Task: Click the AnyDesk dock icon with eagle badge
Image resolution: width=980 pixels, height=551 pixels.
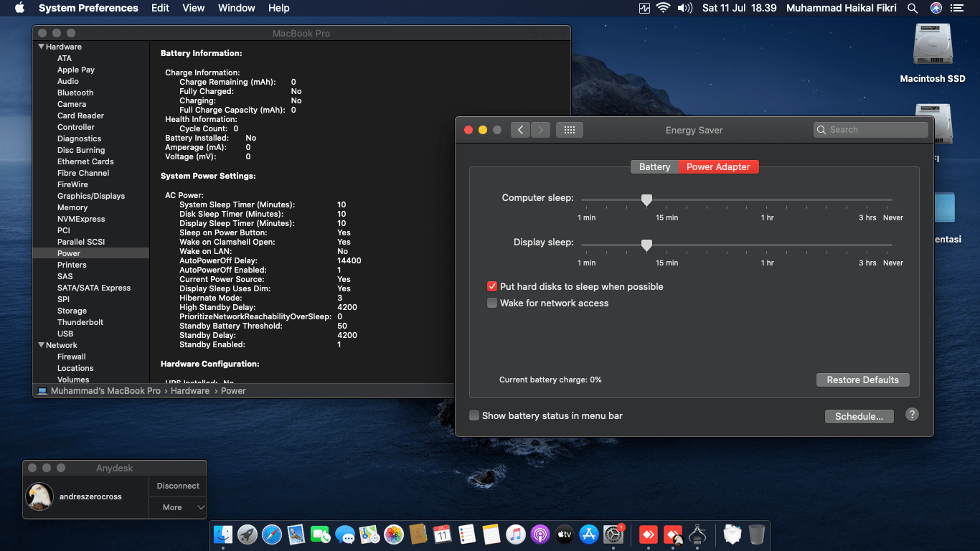Action: (673, 534)
